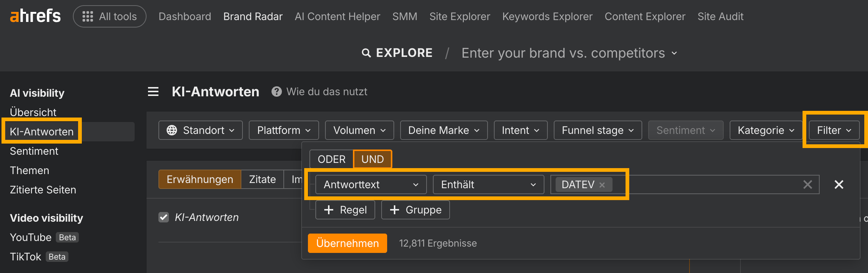This screenshot has height=273, width=868.
Task: Open the Filter dropdown
Action: [834, 130]
